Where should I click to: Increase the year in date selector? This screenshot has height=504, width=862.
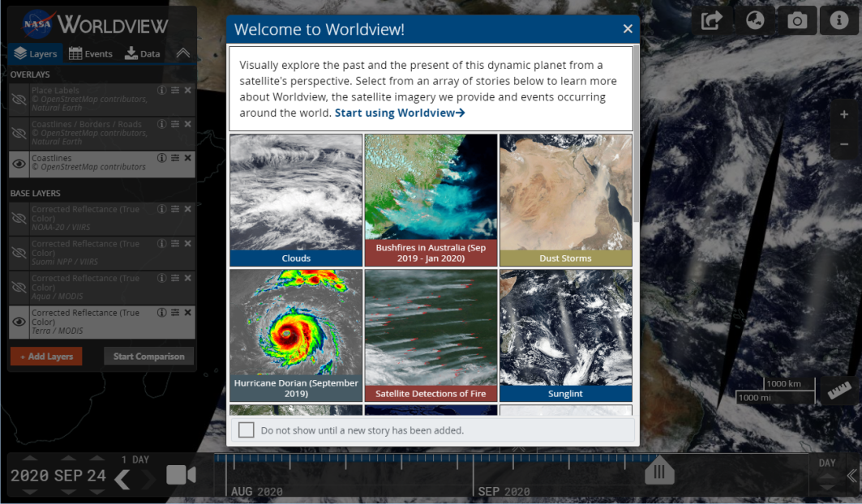(30, 459)
